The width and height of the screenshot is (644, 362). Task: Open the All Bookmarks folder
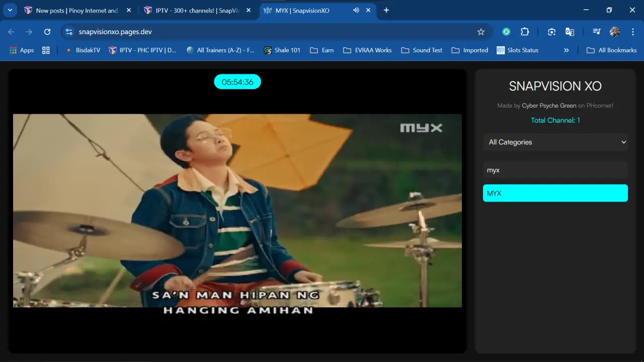click(x=612, y=50)
